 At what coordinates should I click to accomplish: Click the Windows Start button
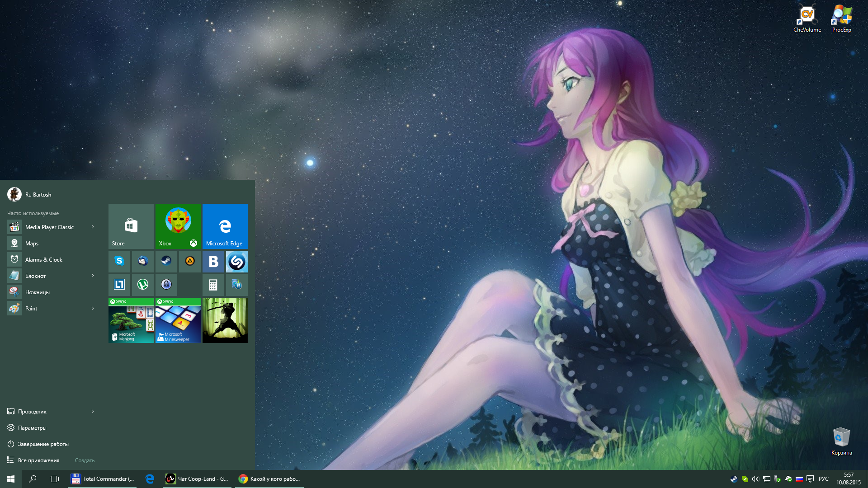tap(11, 479)
